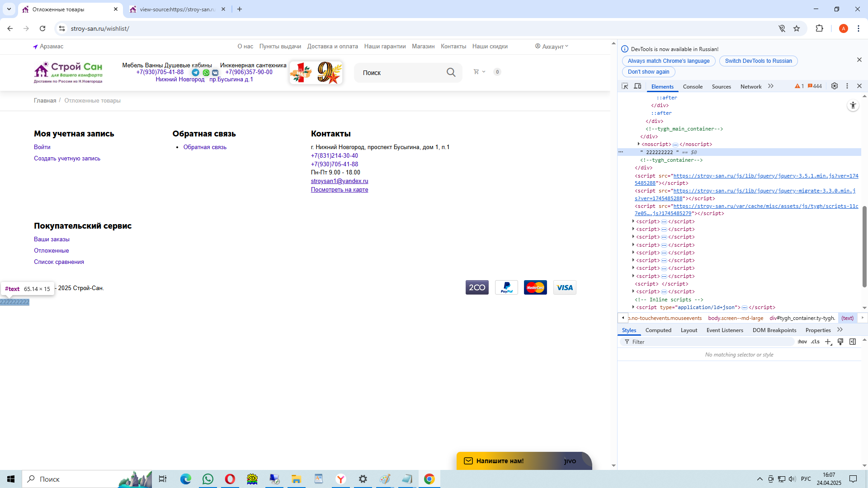The width and height of the screenshot is (868, 488).
Task: Open the Войти link
Action: click(42, 147)
